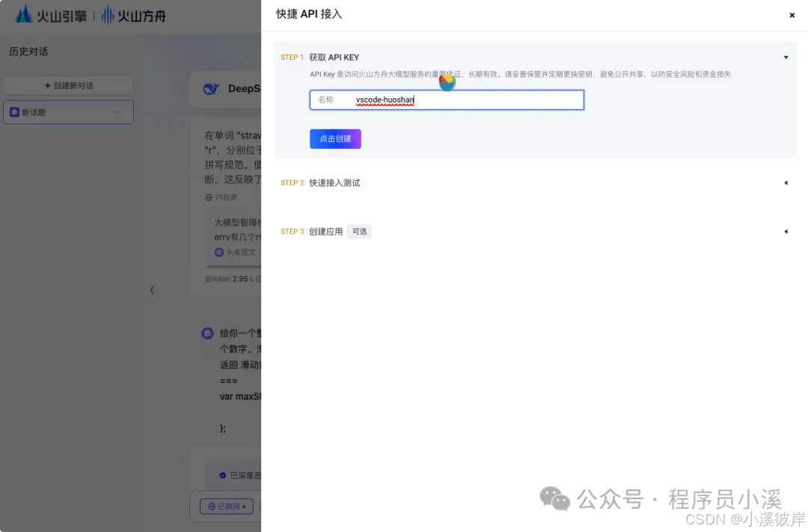Viewport: 808px width, 532px height.
Task: Click the DeepSeek whale icon
Action: (x=211, y=88)
